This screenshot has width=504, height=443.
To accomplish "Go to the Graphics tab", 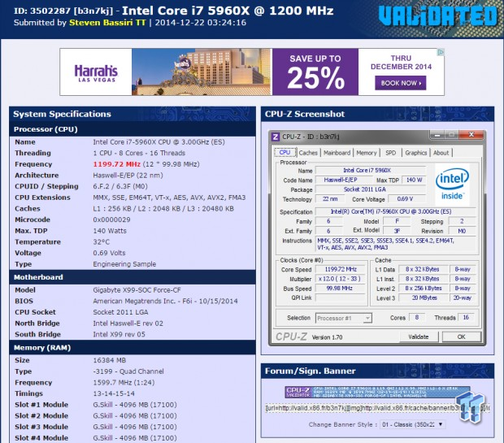I will click(416, 153).
